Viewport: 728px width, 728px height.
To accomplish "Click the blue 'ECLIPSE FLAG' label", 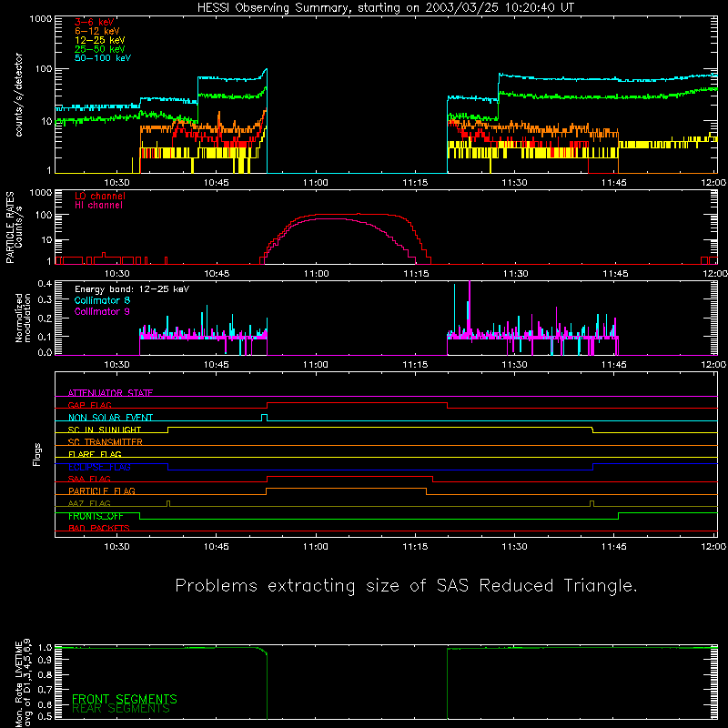I will (99, 467).
